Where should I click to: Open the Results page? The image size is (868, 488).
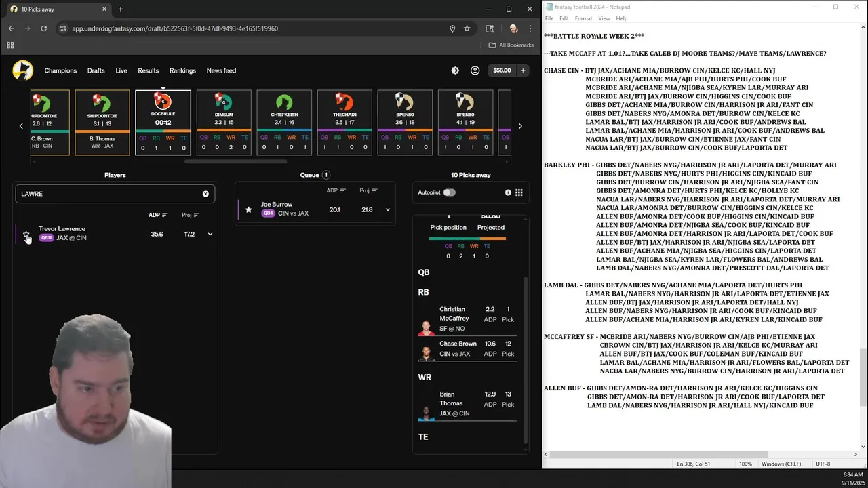click(149, 70)
